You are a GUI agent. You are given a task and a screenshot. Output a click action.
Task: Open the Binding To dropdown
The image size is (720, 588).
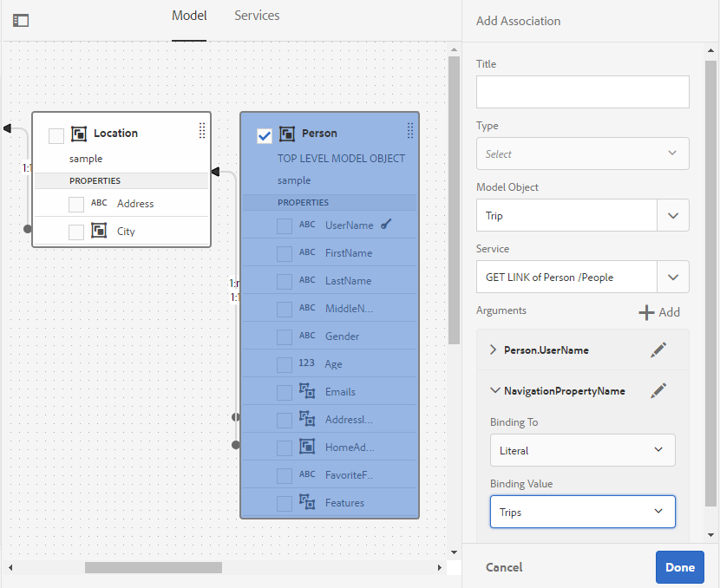tap(582, 450)
